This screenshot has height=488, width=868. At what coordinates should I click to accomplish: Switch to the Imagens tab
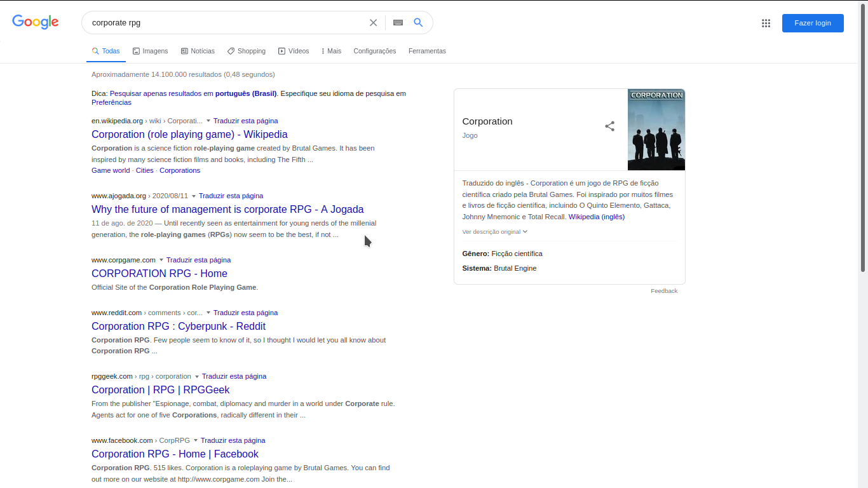[x=151, y=51]
